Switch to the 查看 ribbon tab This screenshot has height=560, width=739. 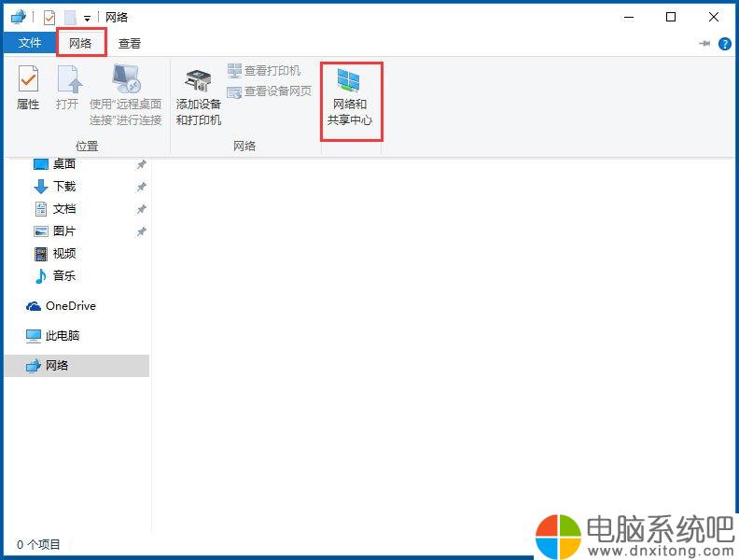[130, 43]
